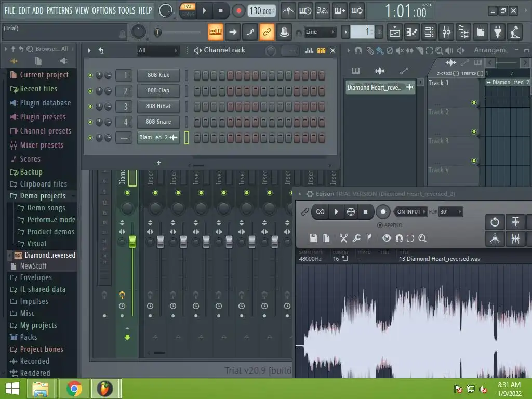Viewport: 532px width, 399px height.
Task: Toggle the pattern step-editing keyboard icon
Action: 216,32
